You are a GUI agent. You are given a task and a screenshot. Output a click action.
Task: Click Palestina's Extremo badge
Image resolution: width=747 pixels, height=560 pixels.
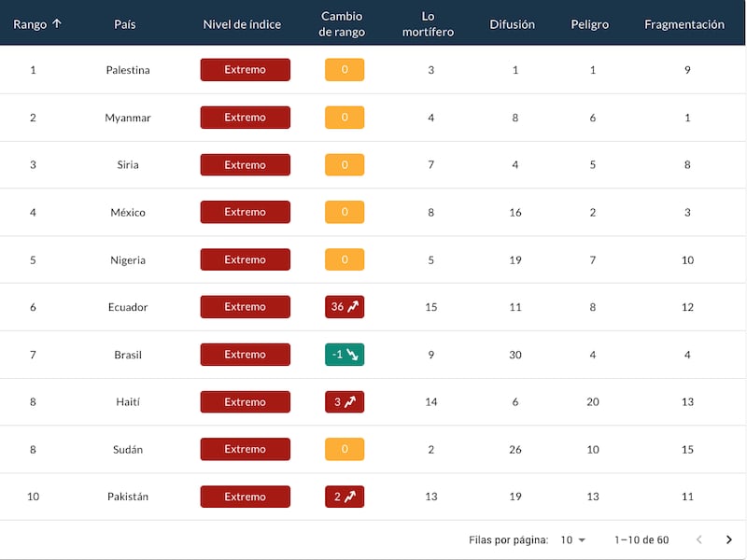(245, 69)
